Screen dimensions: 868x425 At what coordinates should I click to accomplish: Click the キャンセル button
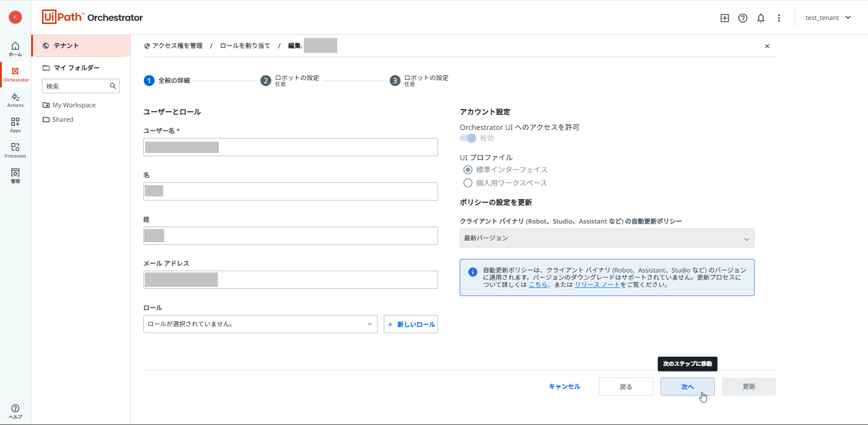point(565,387)
